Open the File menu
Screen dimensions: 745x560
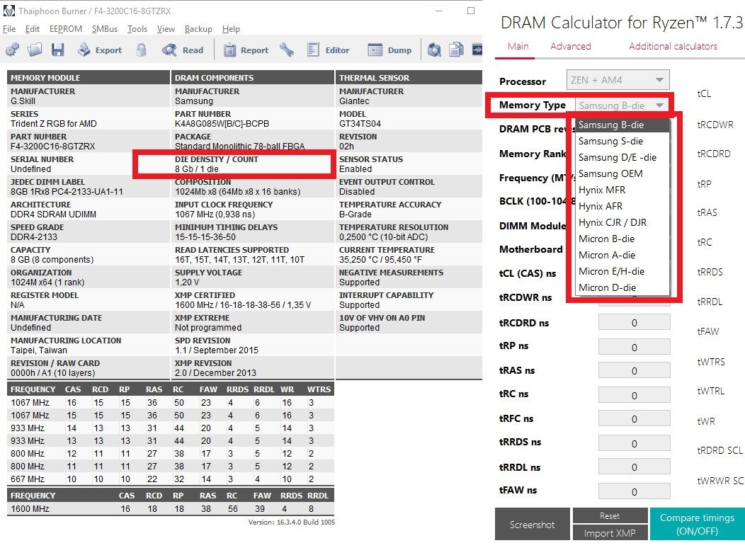coord(9,29)
